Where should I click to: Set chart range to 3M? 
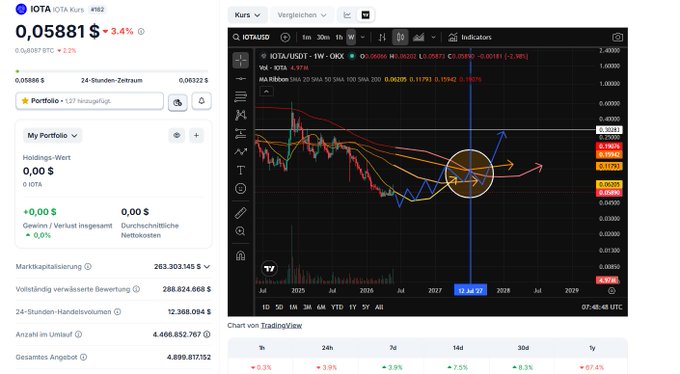click(307, 307)
